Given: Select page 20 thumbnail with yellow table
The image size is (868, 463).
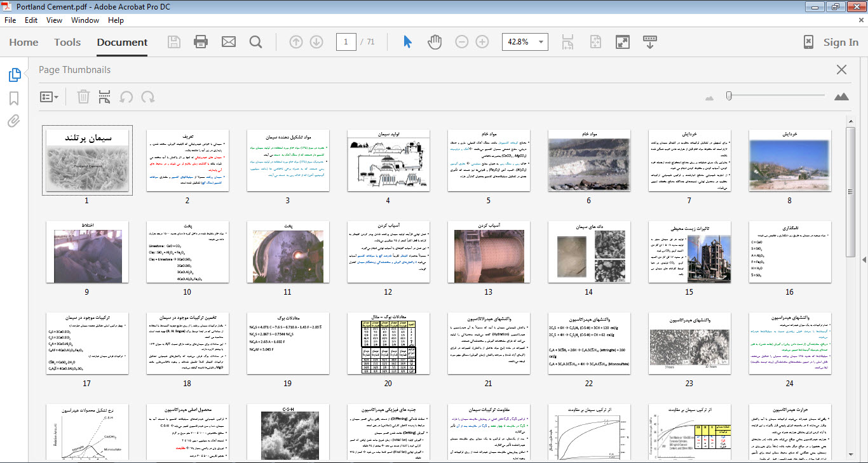Looking at the screenshot, I should [388, 344].
